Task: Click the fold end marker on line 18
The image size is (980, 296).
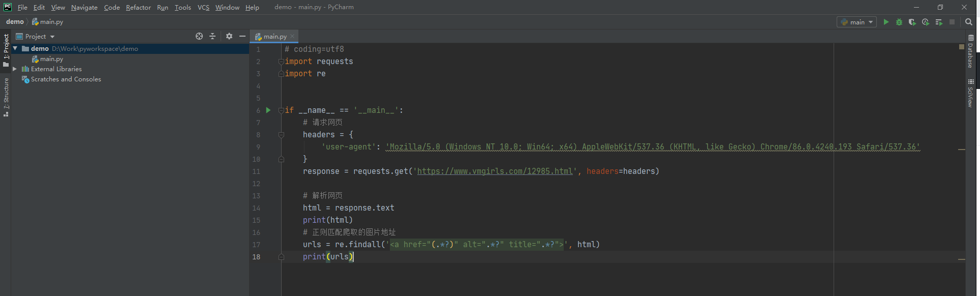Action: pyautogui.click(x=281, y=257)
